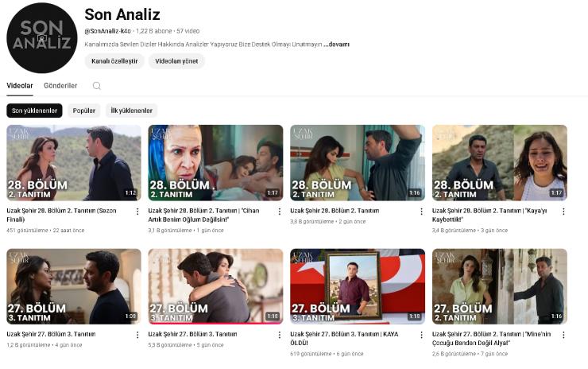
Task: Click 'Kanalı özelleştir' button
Action: (114, 61)
